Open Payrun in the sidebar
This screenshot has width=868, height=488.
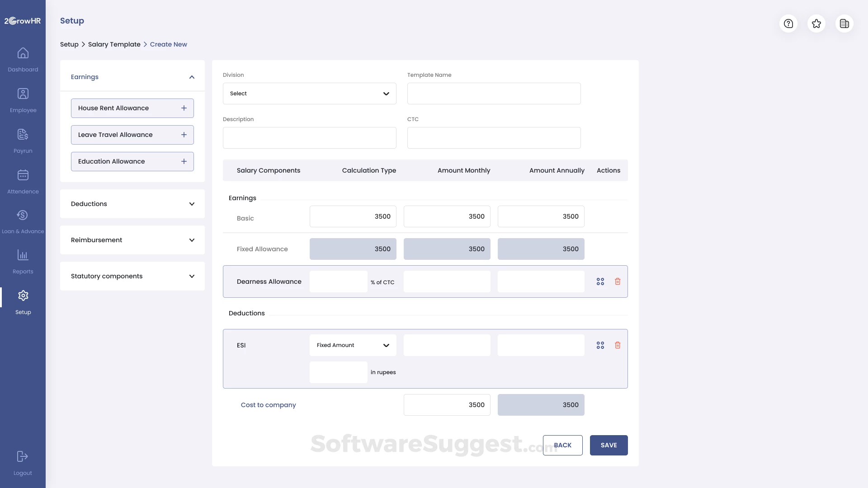point(23,141)
